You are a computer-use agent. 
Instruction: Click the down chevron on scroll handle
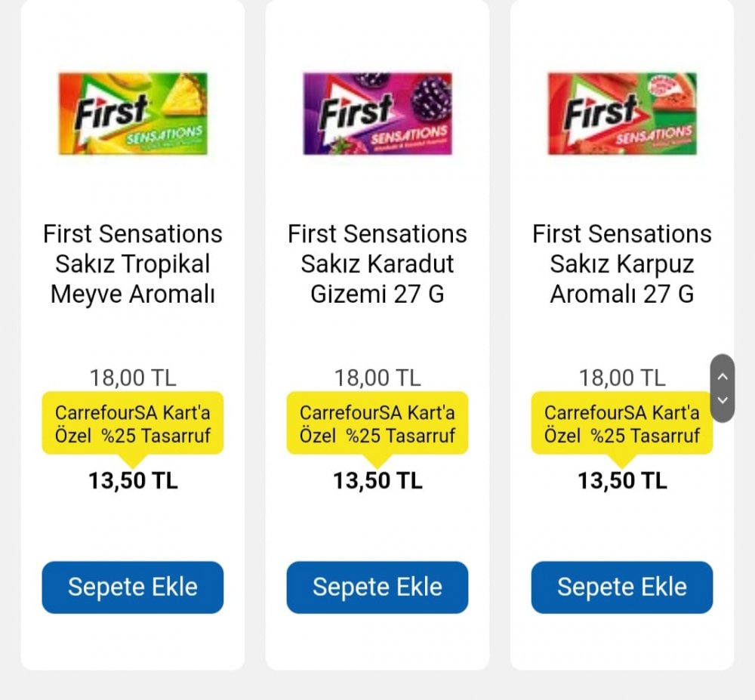click(723, 400)
